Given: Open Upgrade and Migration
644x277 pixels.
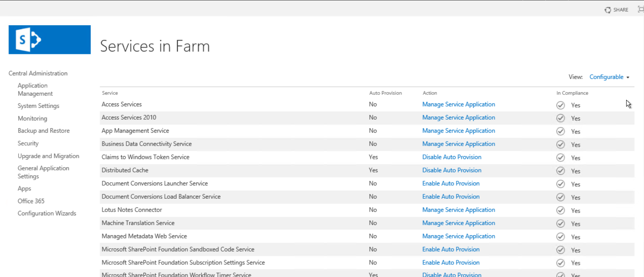Looking at the screenshot, I should click(x=49, y=156).
